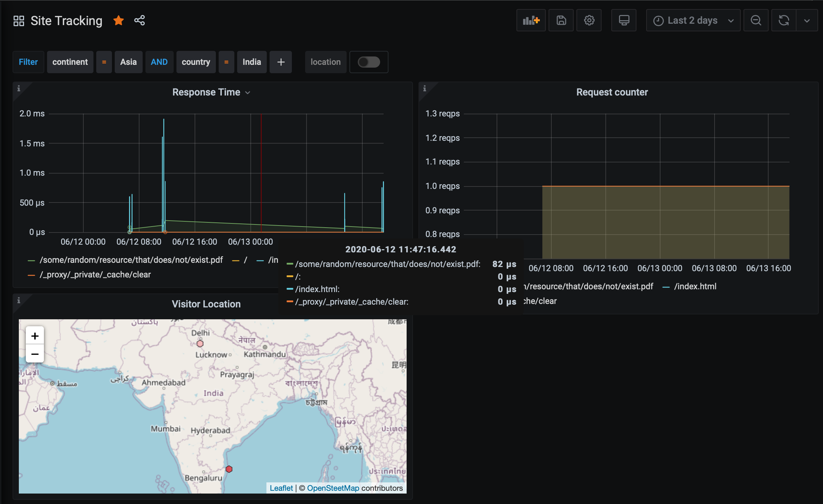823x504 pixels.
Task: Toggle the location switch
Action: point(369,62)
